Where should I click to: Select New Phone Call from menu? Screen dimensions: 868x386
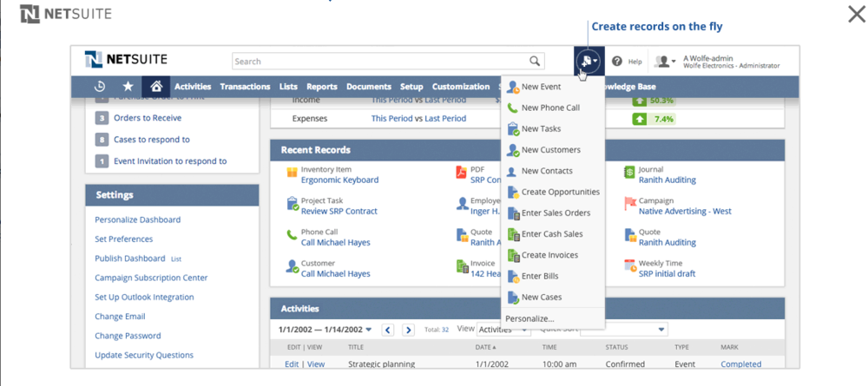pos(549,108)
